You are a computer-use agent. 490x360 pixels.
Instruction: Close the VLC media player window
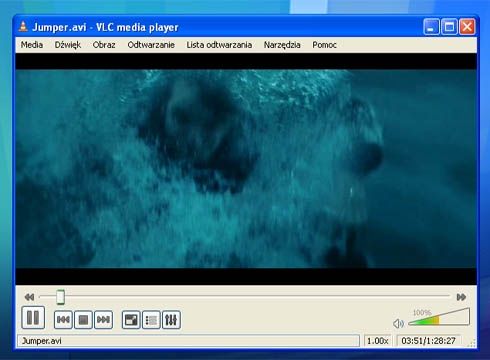tap(467, 27)
